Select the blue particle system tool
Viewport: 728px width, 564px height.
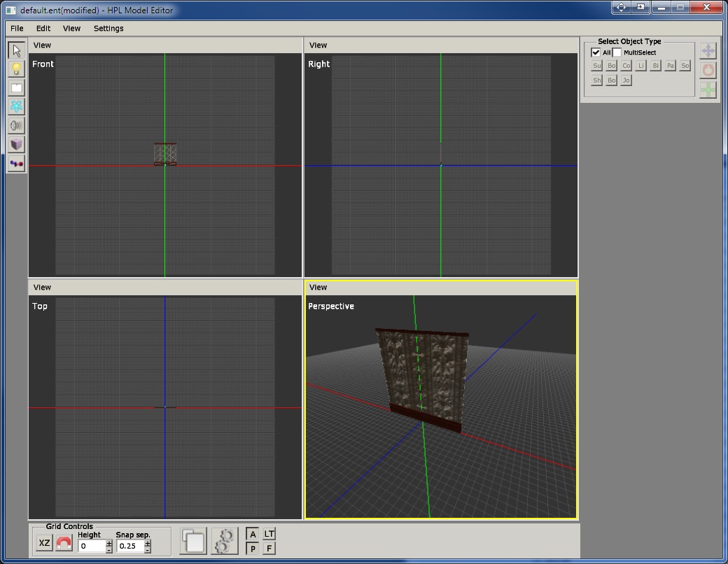click(x=17, y=106)
